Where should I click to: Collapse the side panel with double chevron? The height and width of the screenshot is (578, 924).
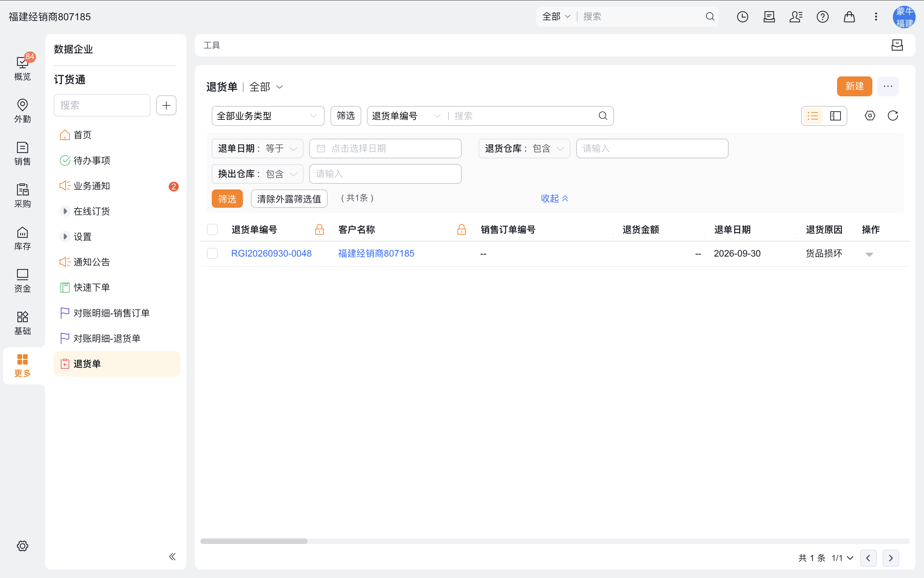172,556
